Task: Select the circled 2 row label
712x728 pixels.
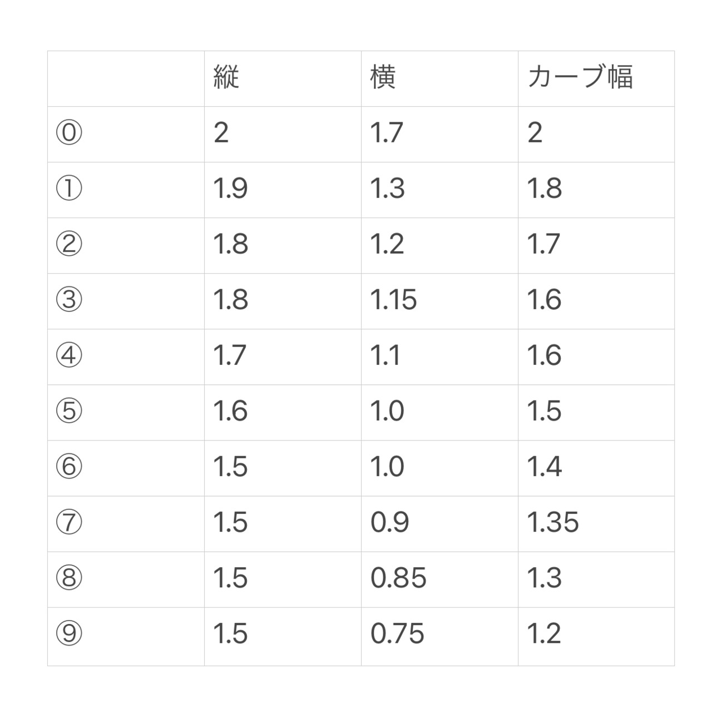Action: [x=69, y=244]
